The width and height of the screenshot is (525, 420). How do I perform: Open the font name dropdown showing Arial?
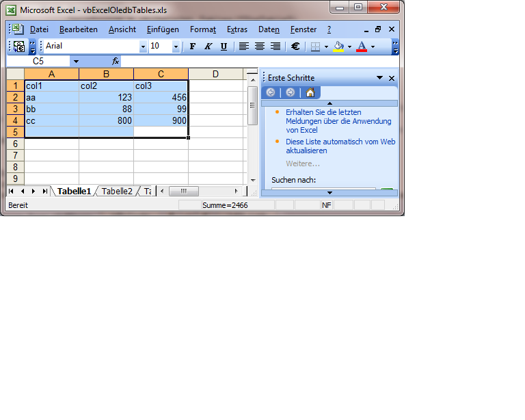(x=143, y=47)
